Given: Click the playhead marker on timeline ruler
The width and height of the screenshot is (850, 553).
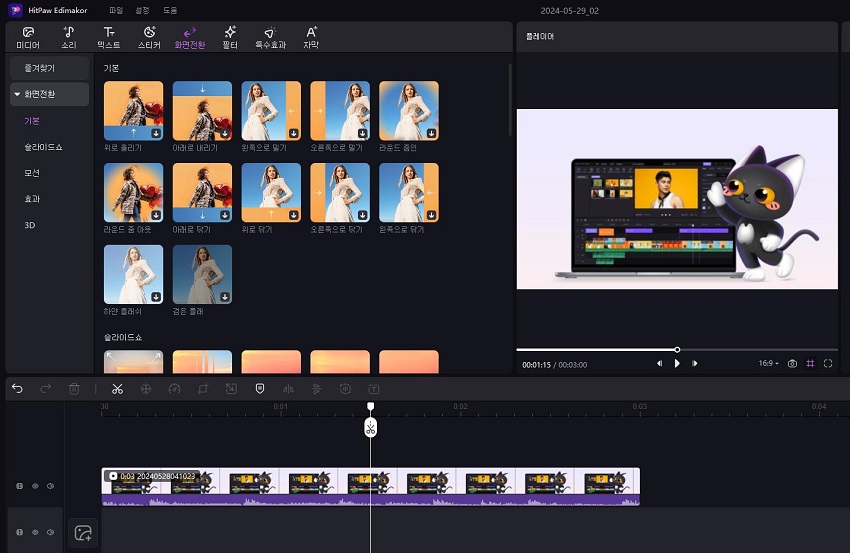Looking at the screenshot, I should 370,406.
